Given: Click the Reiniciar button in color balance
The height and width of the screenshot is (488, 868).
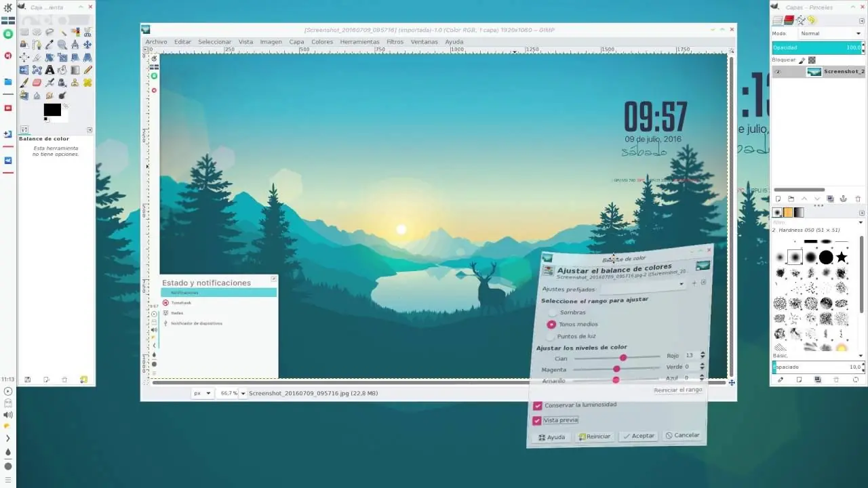Looking at the screenshot, I should (x=594, y=436).
